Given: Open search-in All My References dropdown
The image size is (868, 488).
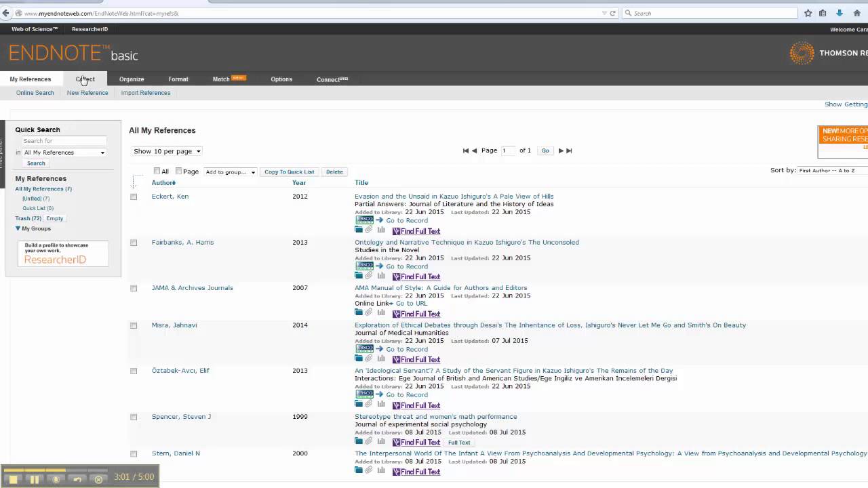Looking at the screenshot, I should pyautogui.click(x=64, y=152).
